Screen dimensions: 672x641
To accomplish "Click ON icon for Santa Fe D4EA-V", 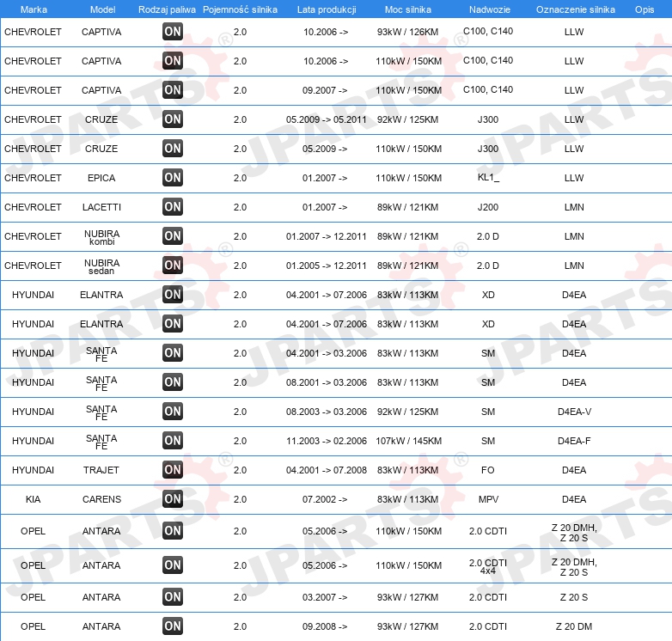I will click(x=173, y=411).
